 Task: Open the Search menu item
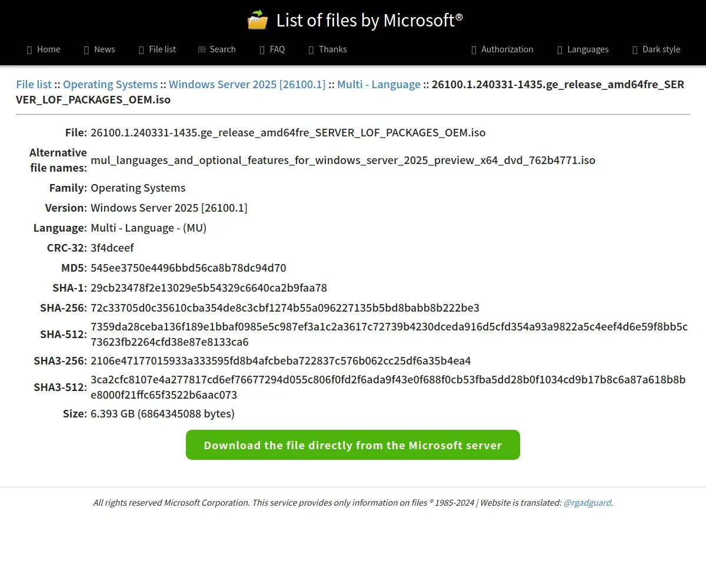[217, 49]
